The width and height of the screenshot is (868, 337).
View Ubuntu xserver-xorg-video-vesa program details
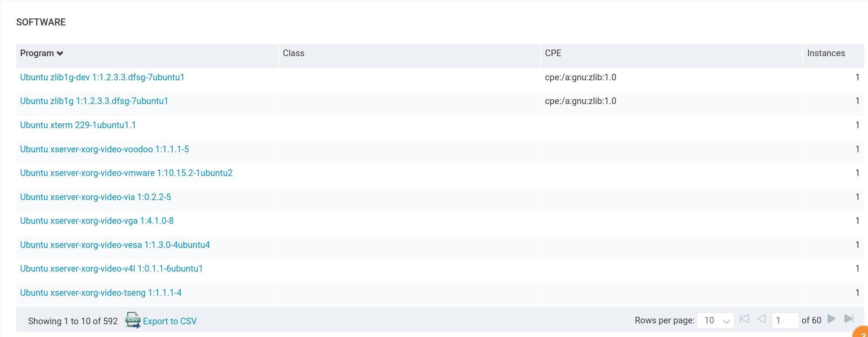[x=115, y=245]
